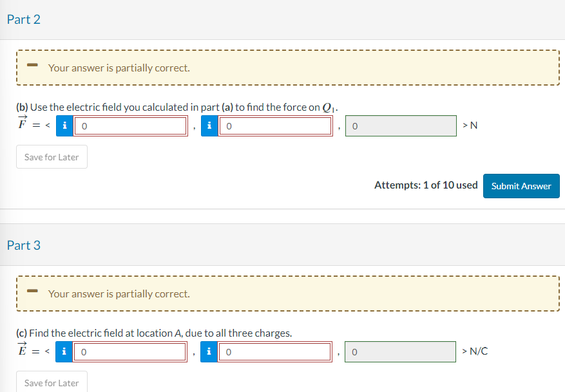Select the electric field y-component input
Viewport: 565px width, 392px height.
[274, 351]
